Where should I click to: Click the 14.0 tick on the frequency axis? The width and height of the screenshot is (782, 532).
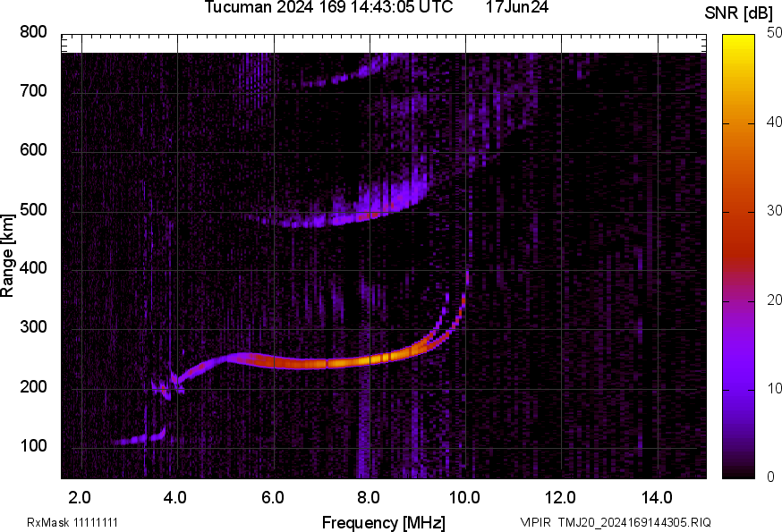click(657, 496)
